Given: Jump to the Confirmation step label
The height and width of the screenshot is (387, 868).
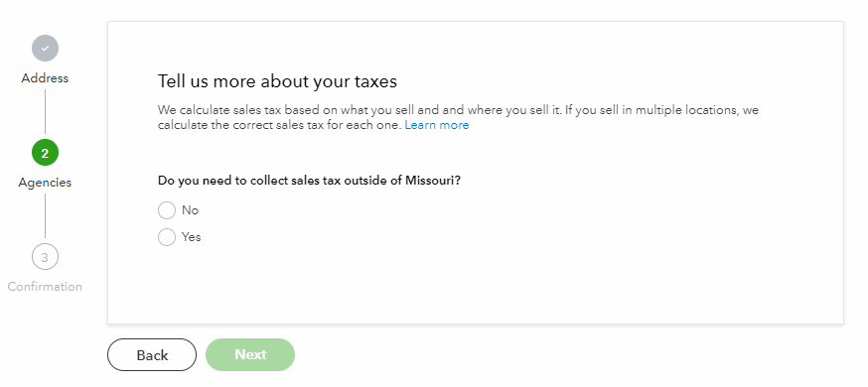Looking at the screenshot, I should (x=45, y=287).
